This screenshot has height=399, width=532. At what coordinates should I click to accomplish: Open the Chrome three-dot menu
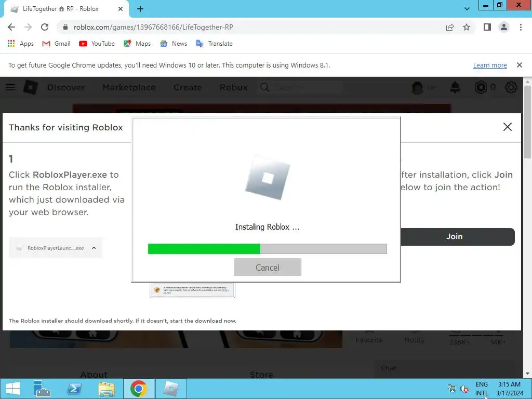521,27
